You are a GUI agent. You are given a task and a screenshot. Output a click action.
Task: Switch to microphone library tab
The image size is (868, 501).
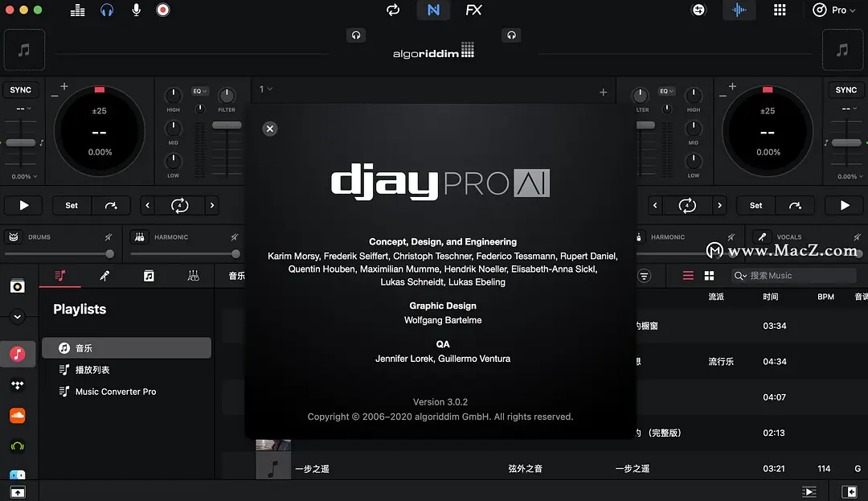104,276
